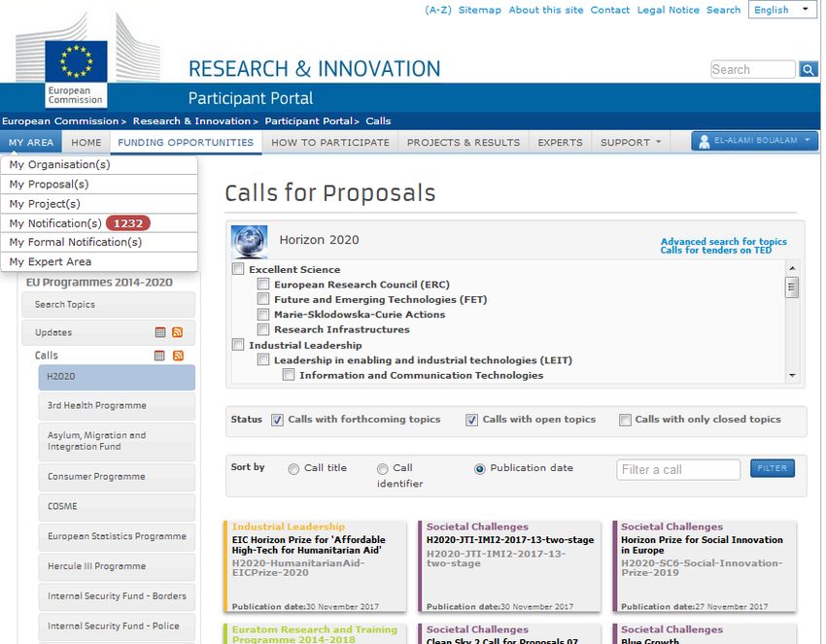Image resolution: width=826 pixels, height=644 pixels.
Task: Check the Excellent Science checkbox
Action: tap(238, 269)
